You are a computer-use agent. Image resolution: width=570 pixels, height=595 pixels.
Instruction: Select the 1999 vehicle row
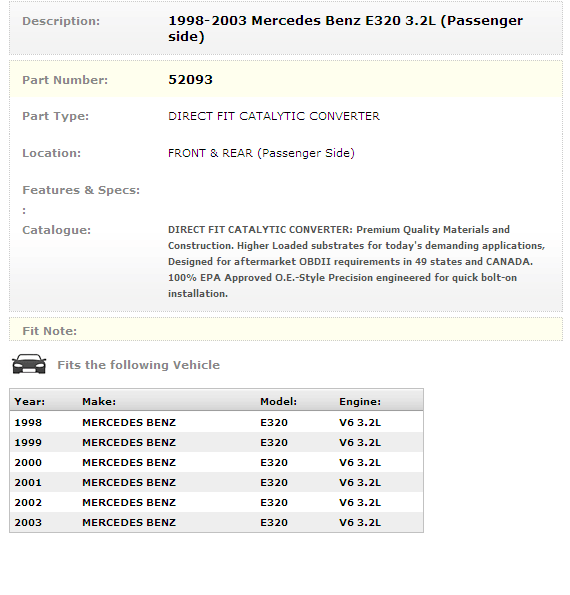tap(216, 442)
